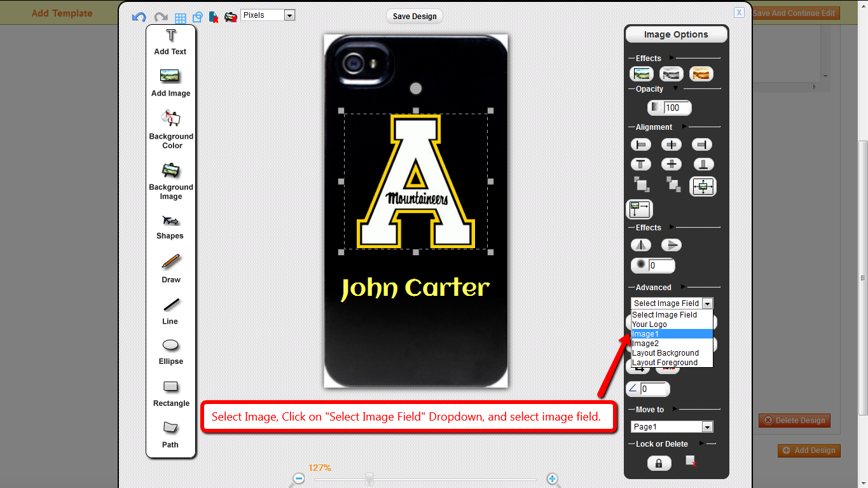Apply the sepia image effect
Screen dimensions: 868x488
coord(701,74)
